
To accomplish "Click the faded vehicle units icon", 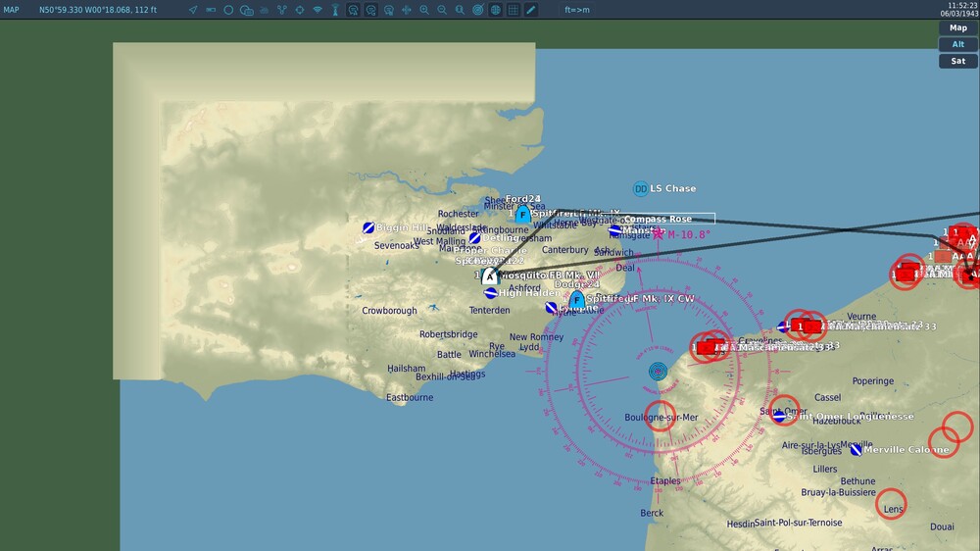I will tap(265, 10).
